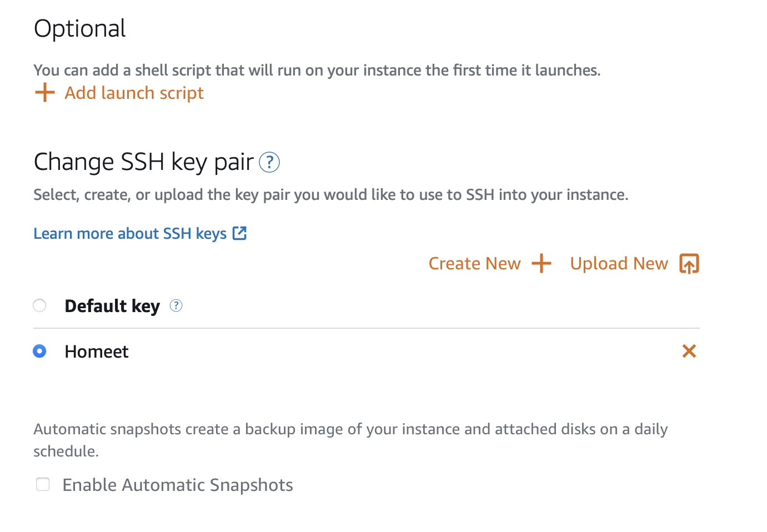Viewport: 767px width, 532px height.
Task: Click the Default key label
Action: tap(112, 306)
